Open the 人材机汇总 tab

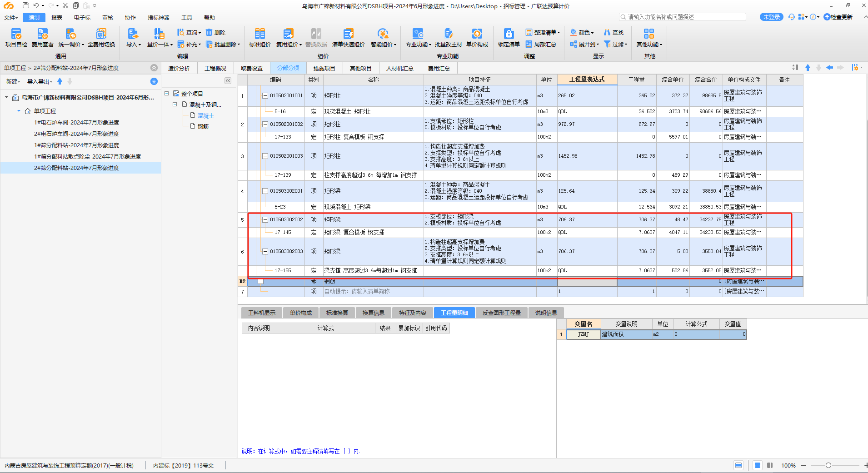click(x=400, y=68)
